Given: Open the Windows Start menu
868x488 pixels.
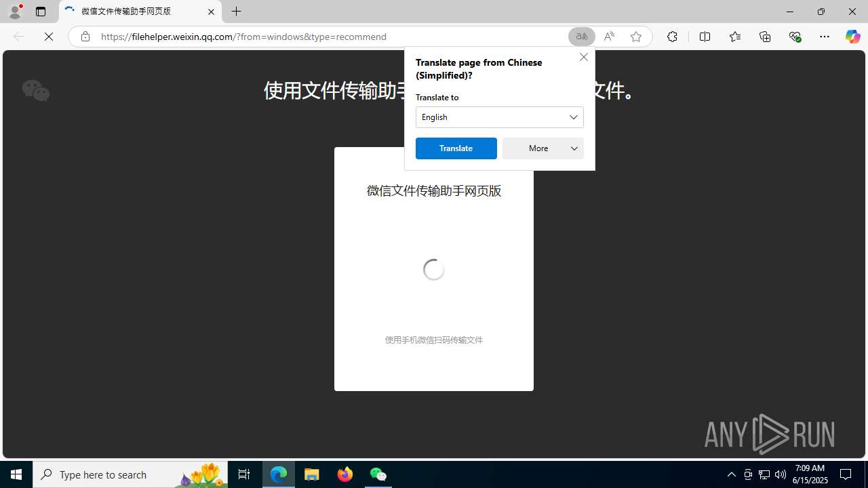Looking at the screenshot, I should click(16, 474).
